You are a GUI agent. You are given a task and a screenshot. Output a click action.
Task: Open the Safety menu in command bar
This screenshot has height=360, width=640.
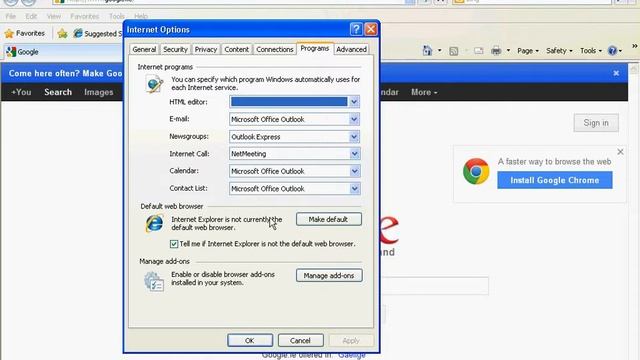pyautogui.click(x=559, y=51)
